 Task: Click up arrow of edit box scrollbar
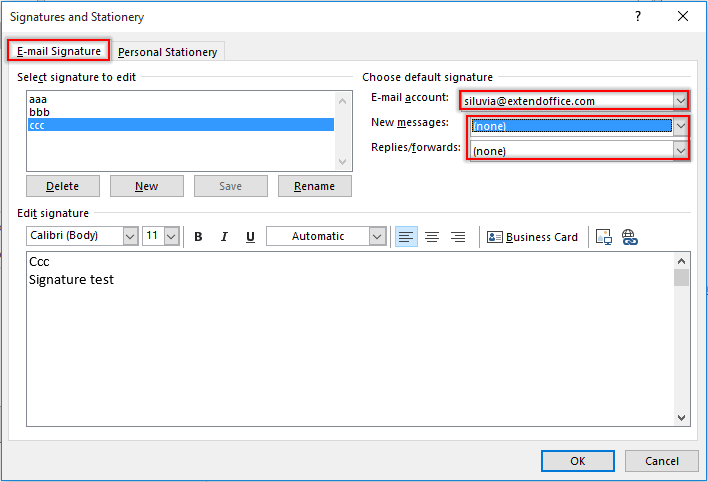pos(681,261)
